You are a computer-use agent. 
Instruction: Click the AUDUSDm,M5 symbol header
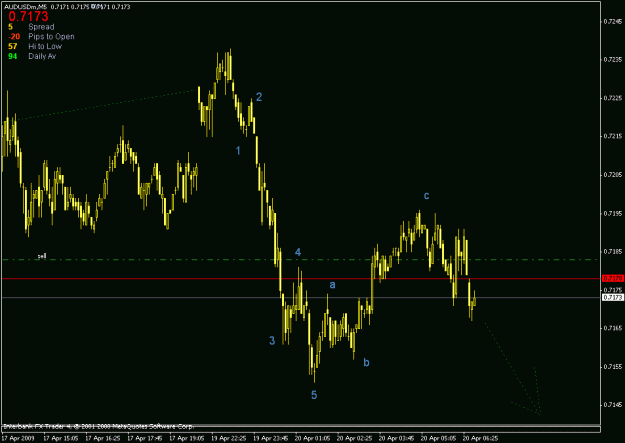pos(26,7)
